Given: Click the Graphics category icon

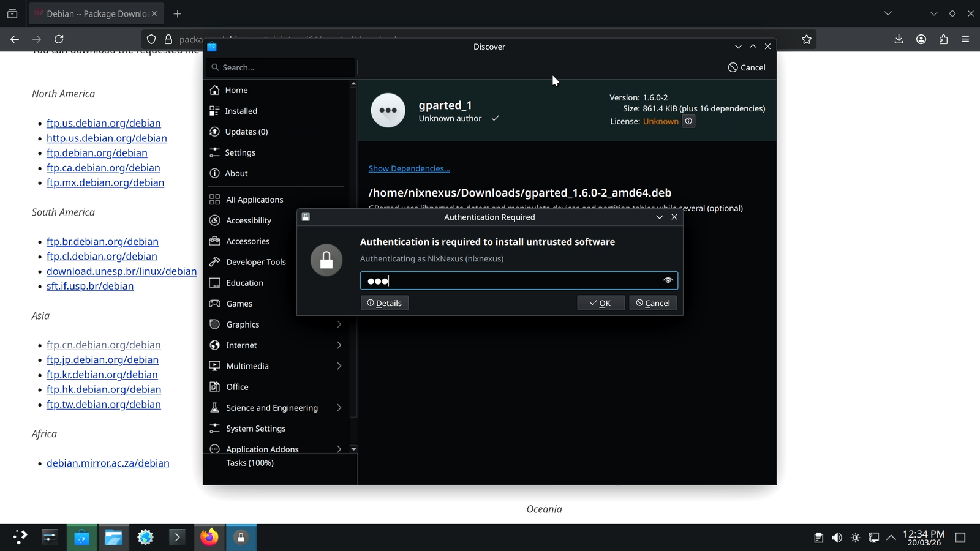Looking at the screenshot, I should coord(214,324).
